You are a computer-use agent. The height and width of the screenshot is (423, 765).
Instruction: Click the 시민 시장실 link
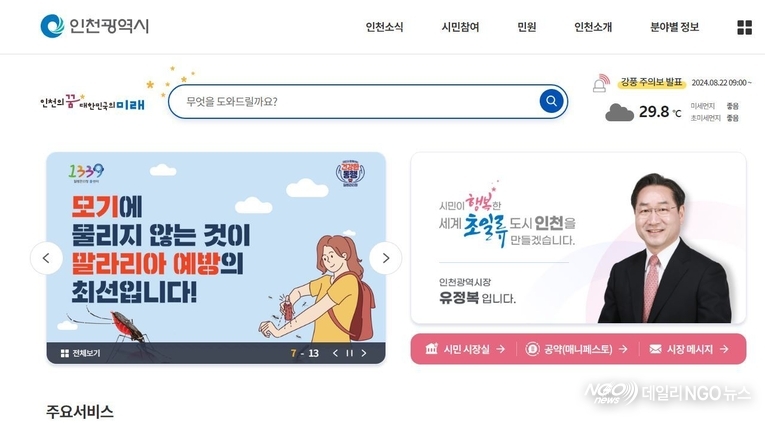(x=465, y=349)
